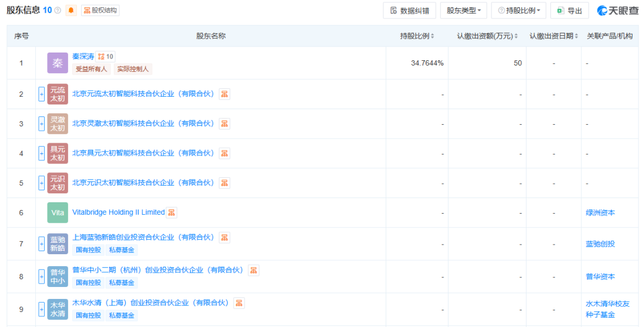Image resolution: width=644 pixels, height=327 pixels.
Task: Click the help icon beside 股东信息 10
Action: click(58, 10)
